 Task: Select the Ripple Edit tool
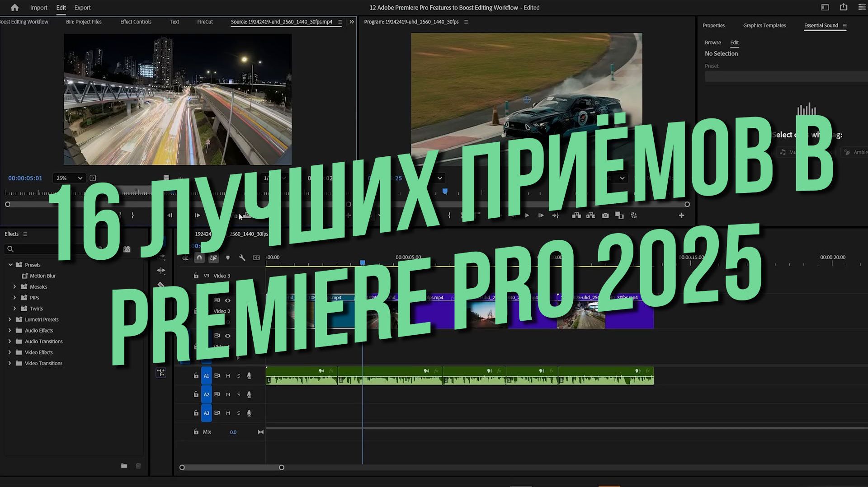(x=161, y=270)
